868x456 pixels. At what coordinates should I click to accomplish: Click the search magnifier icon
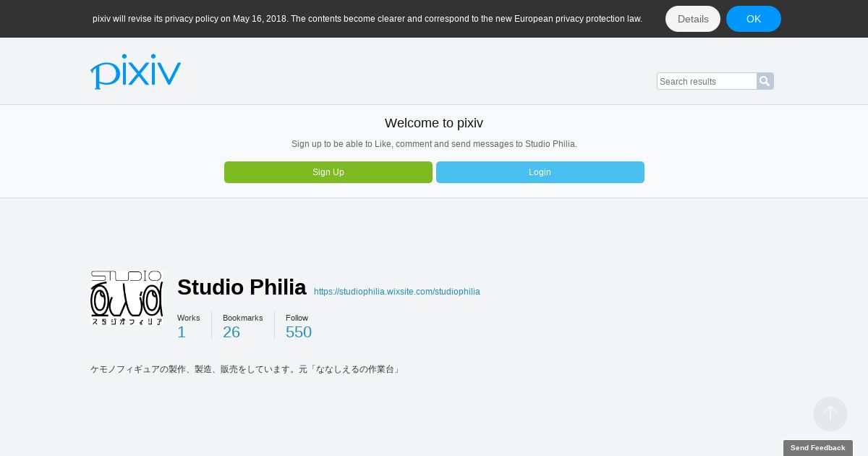pos(765,81)
